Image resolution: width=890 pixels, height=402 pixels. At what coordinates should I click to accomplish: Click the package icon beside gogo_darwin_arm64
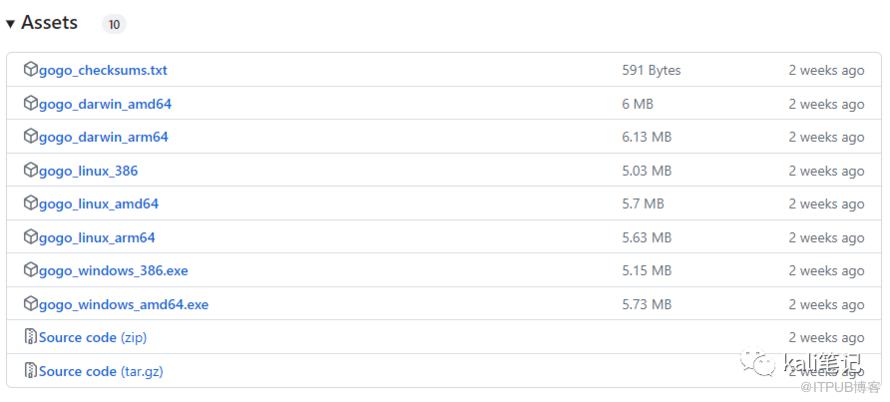pyautogui.click(x=31, y=136)
